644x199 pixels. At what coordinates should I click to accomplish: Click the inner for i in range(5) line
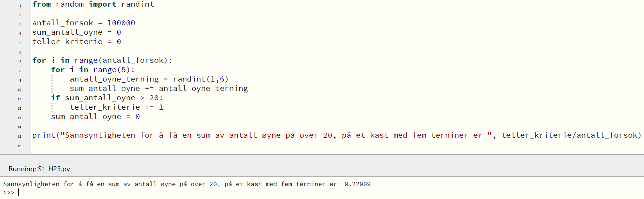[93, 70]
